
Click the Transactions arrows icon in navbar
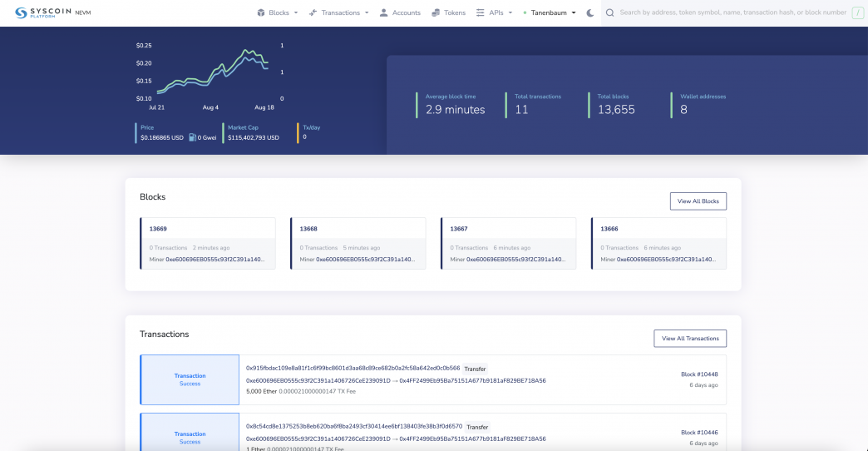coord(313,13)
